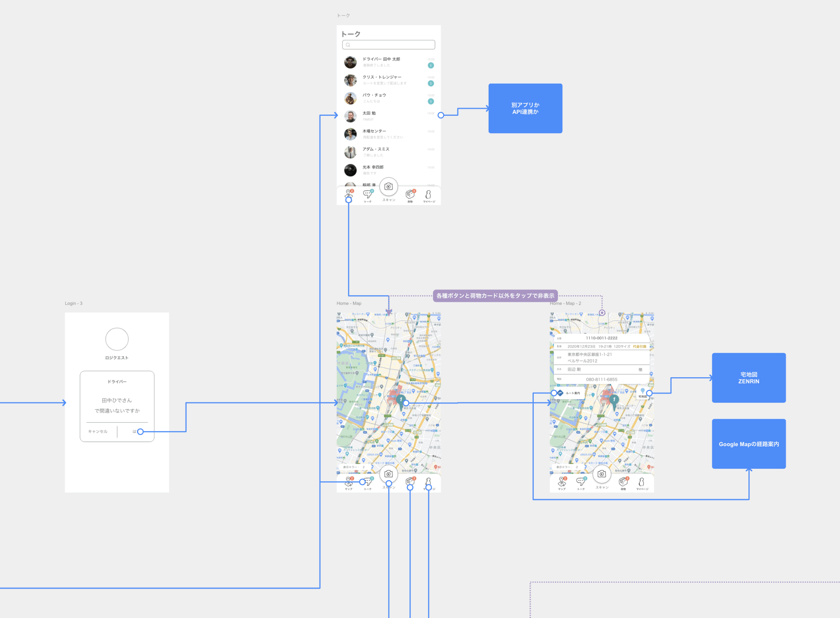Click the トーク chat bubble icon in Home-Map-2
Screen dimensions: 840x618
(x=581, y=482)
